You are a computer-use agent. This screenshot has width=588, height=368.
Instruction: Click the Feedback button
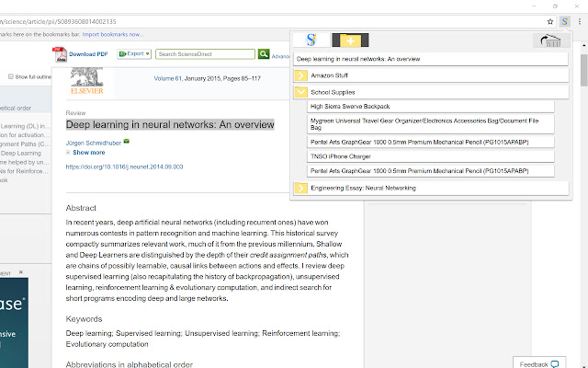click(539, 364)
